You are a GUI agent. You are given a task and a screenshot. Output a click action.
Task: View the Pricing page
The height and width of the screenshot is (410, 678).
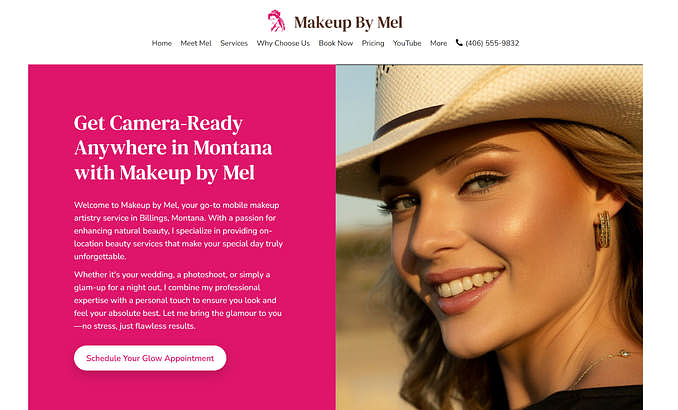pyautogui.click(x=373, y=43)
